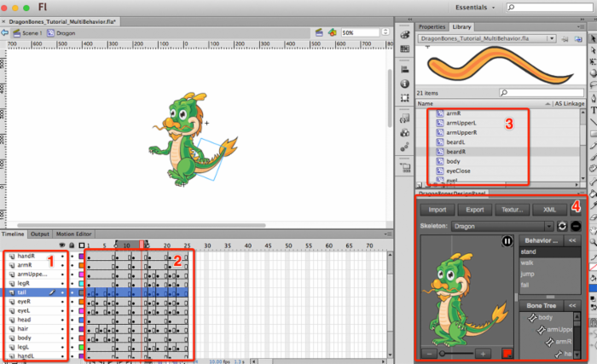Switch to the Motion Editor tab
This screenshot has width=597, height=364.
click(72, 234)
